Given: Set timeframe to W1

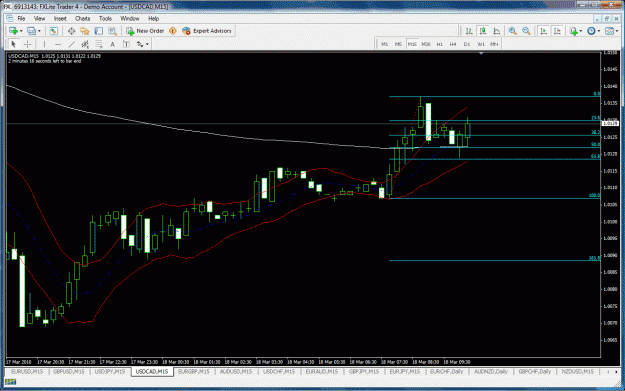Looking at the screenshot, I should click(481, 44).
